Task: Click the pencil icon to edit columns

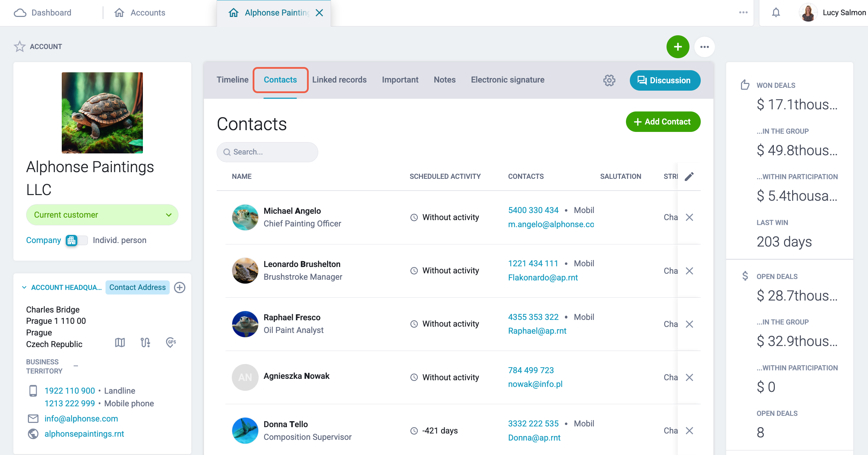Action: click(x=689, y=176)
